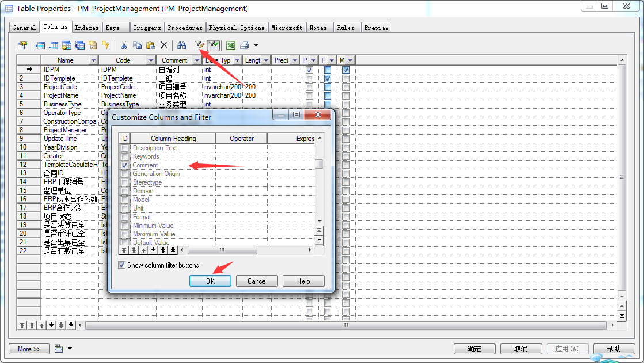Image resolution: width=644 pixels, height=363 pixels.
Task: Open the Comment column filter dropdown
Action: click(197, 60)
